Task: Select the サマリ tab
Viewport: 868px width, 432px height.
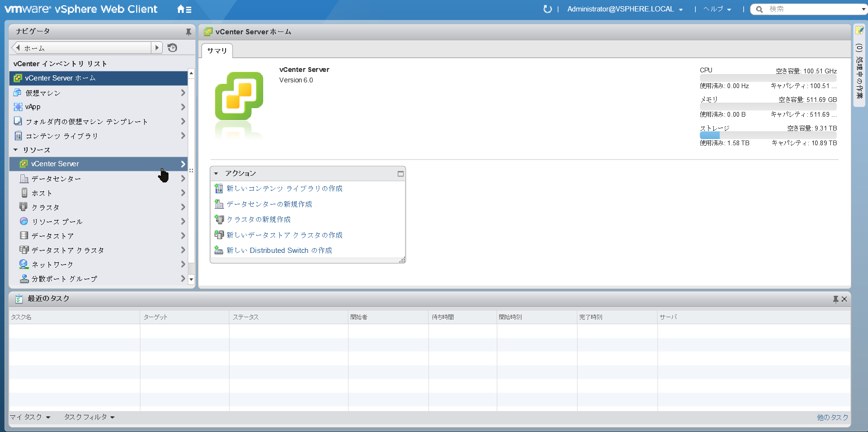Action: (x=217, y=50)
